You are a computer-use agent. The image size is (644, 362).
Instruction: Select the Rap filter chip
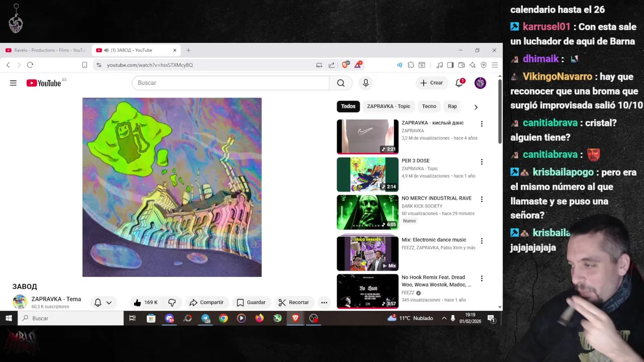tap(452, 106)
